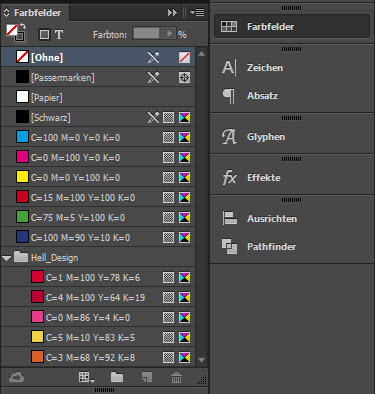375x394 pixels.
Task: Select formatting affects text T icon
Action: click(59, 34)
